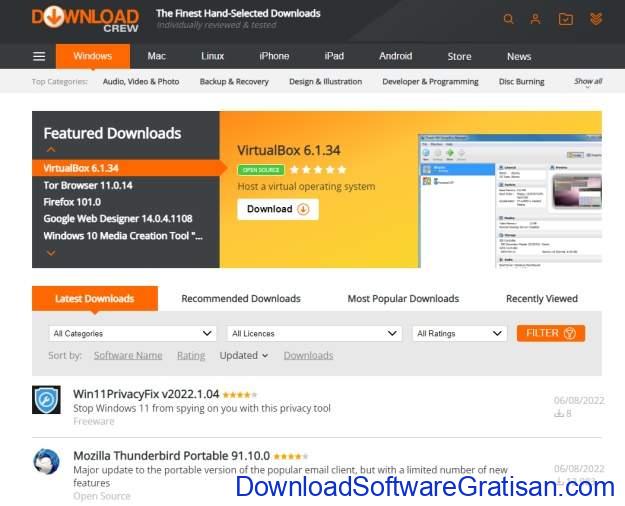Open Win11PrivacyFix v2022.1.04 title
This screenshot has height=506, width=625.
pyautogui.click(x=146, y=394)
